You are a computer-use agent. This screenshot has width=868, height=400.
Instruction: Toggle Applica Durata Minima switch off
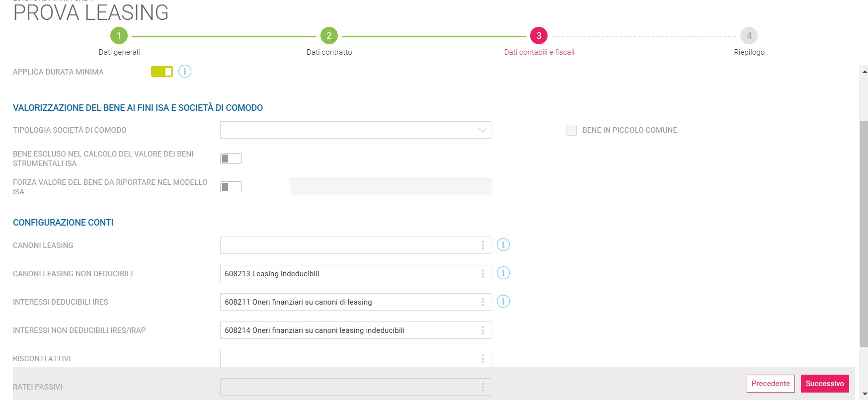(162, 72)
